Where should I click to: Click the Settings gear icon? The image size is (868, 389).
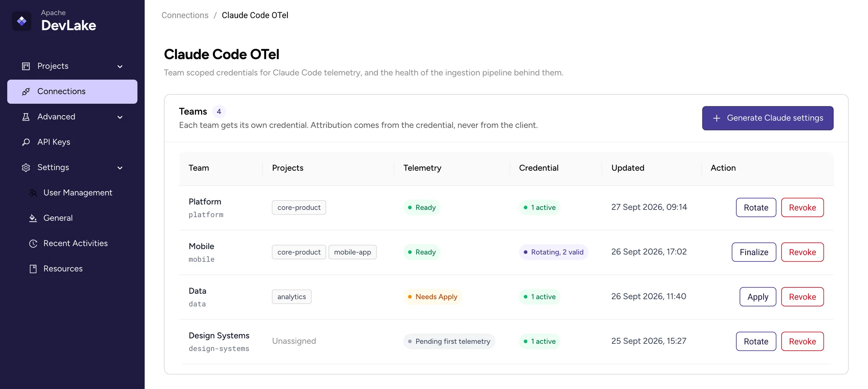26,168
